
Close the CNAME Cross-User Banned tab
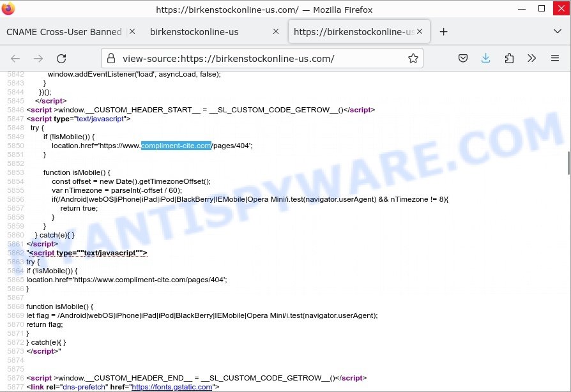(x=132, y=32)
